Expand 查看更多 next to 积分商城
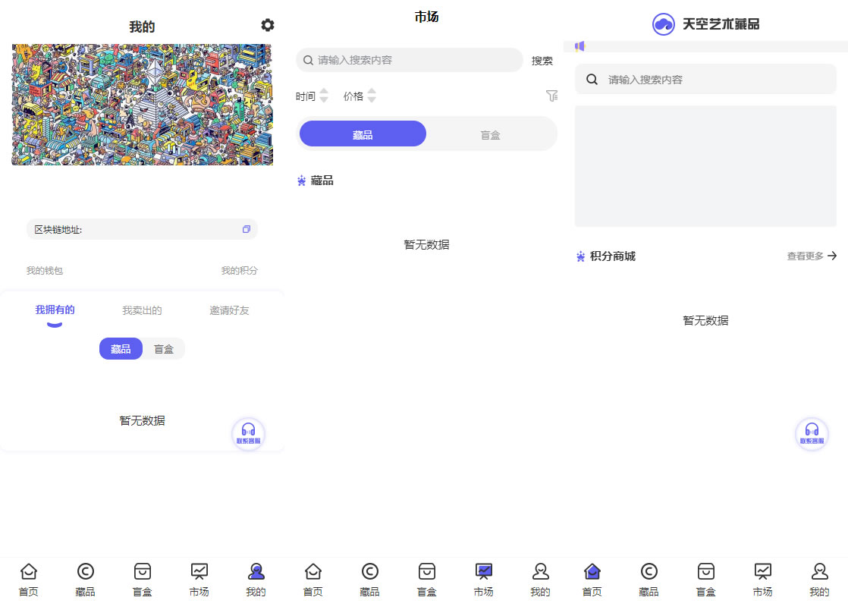848x616 pixels. [812, 256]
